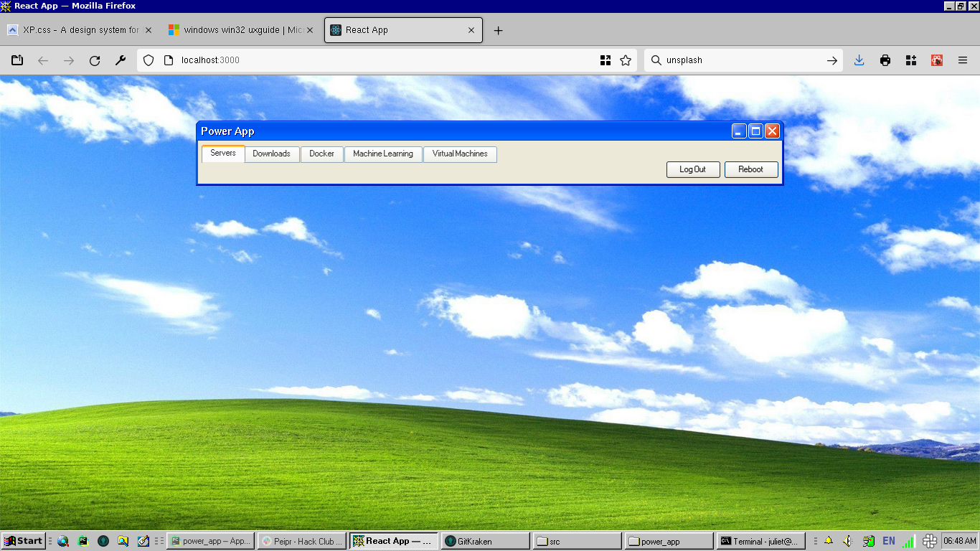Switch to Peipr - Hack Club taskbar window

click(x=302, y=541)
